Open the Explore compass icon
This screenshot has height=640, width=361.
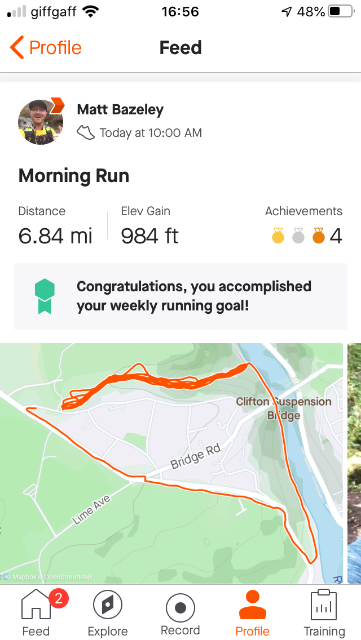click(x=107, y=605)
